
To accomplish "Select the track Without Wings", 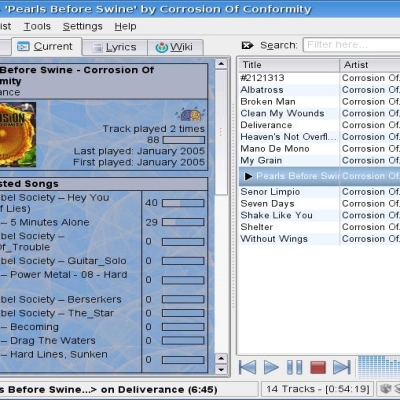I will (x=319, y=239).
